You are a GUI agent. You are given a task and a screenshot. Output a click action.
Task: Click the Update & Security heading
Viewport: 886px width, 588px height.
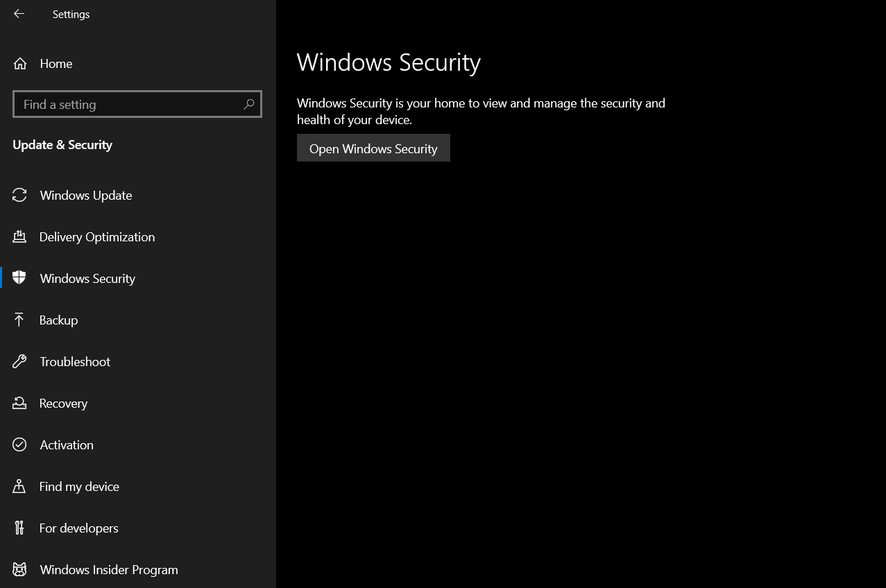[62, 145]
